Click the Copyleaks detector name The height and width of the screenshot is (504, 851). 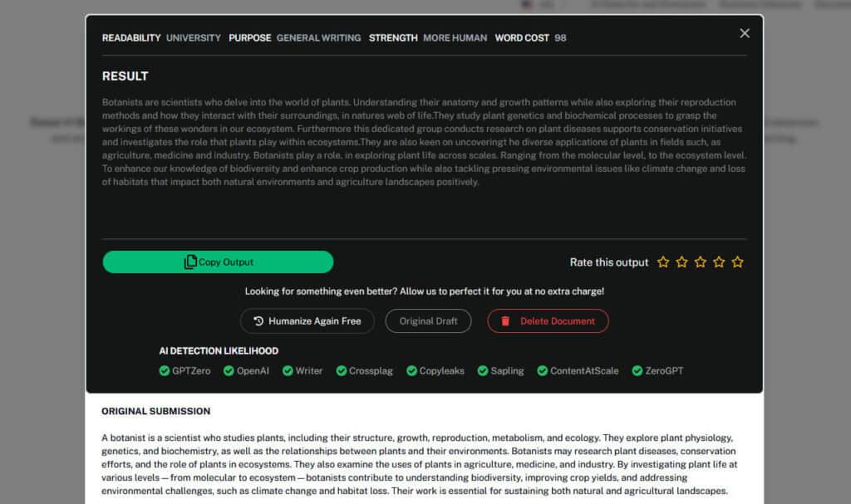point(442,371)
